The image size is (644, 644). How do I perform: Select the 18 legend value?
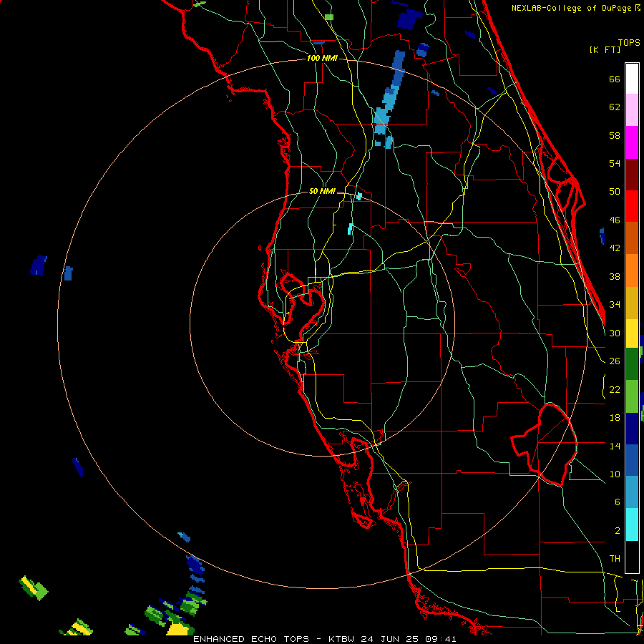615,418
